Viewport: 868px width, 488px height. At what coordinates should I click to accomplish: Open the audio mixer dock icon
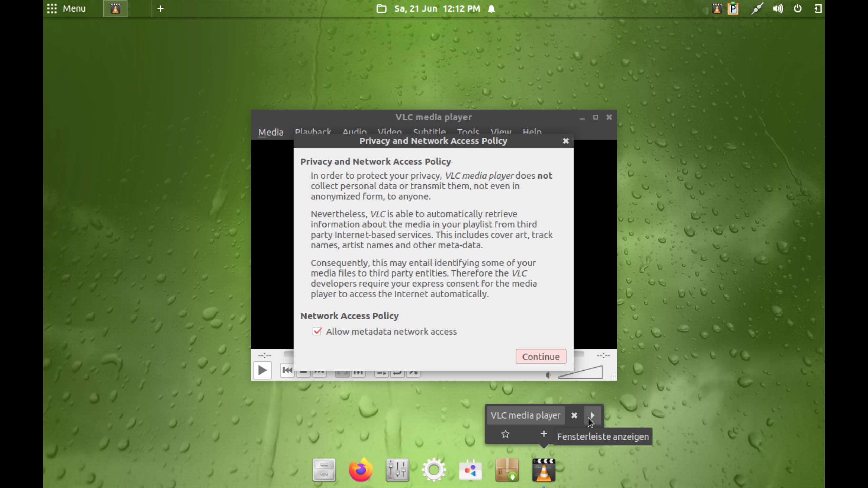pos(397,470)
